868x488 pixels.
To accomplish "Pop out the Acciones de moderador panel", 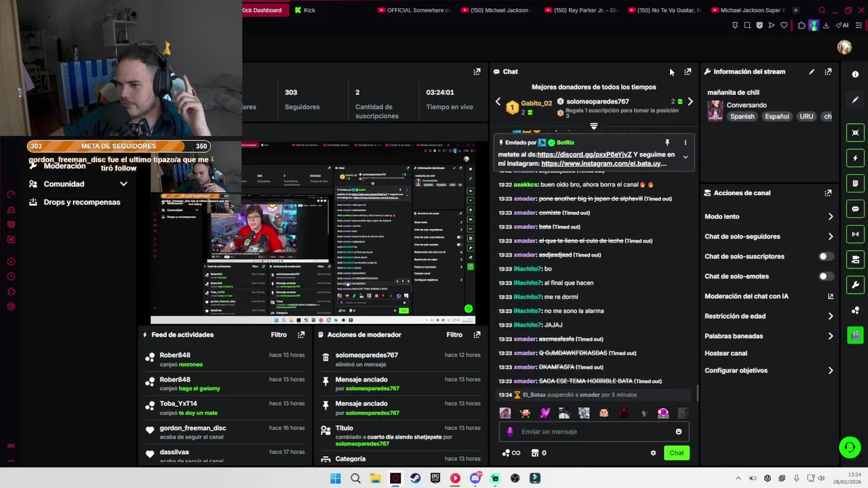I will (477, 334).
